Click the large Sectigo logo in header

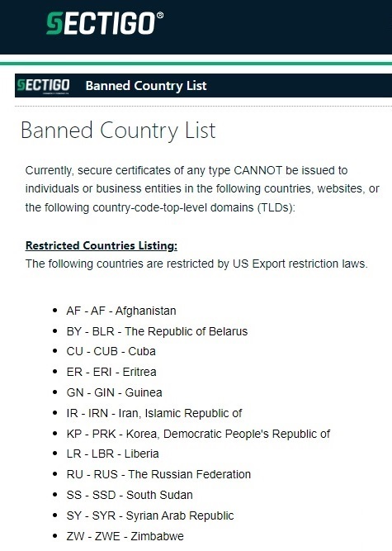[x=101, y=24]
